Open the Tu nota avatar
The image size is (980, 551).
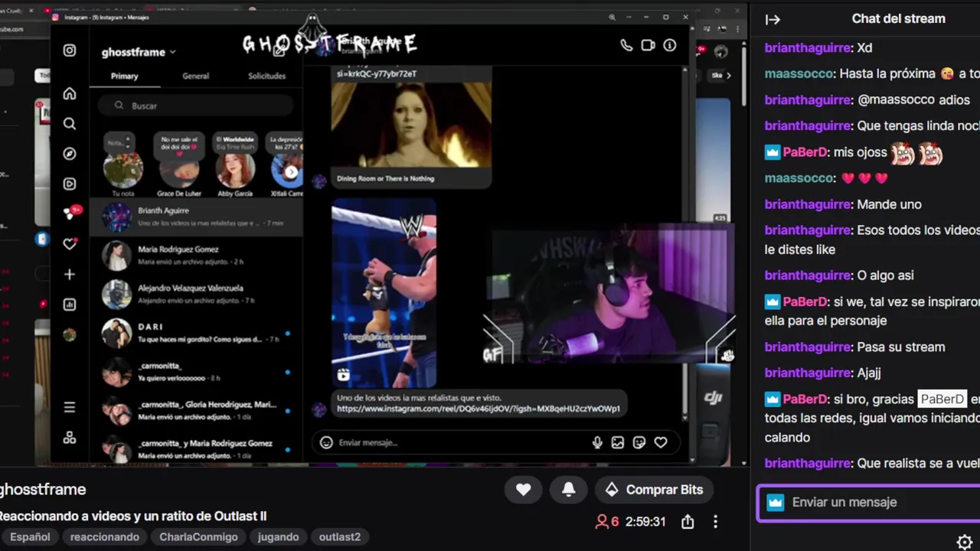[x=122, y=170]
